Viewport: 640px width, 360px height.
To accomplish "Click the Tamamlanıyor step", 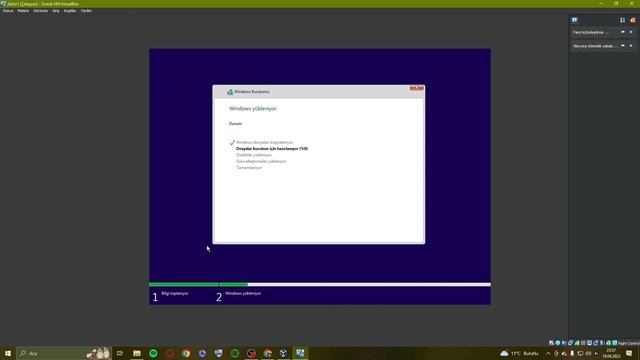I will 249,168.
